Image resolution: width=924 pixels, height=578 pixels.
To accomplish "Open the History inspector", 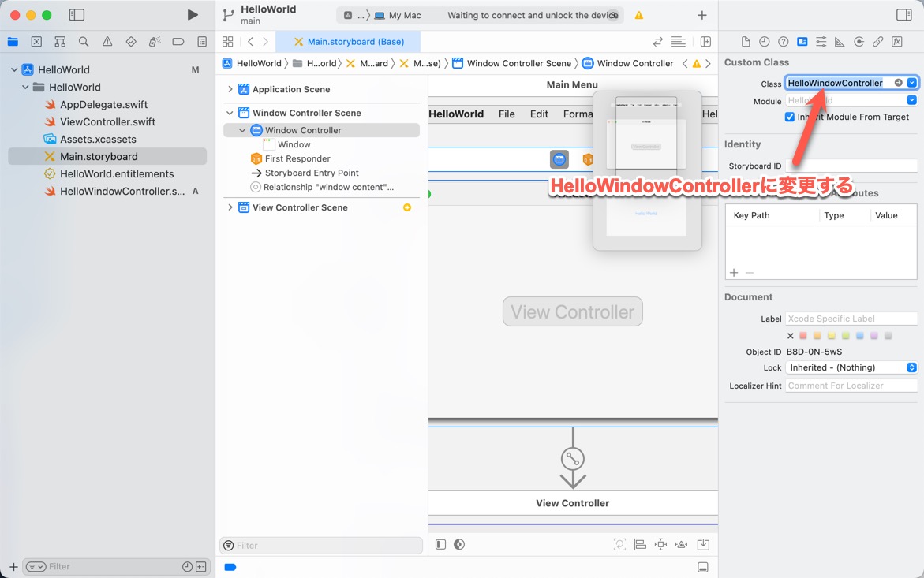I will pos(765,42).
